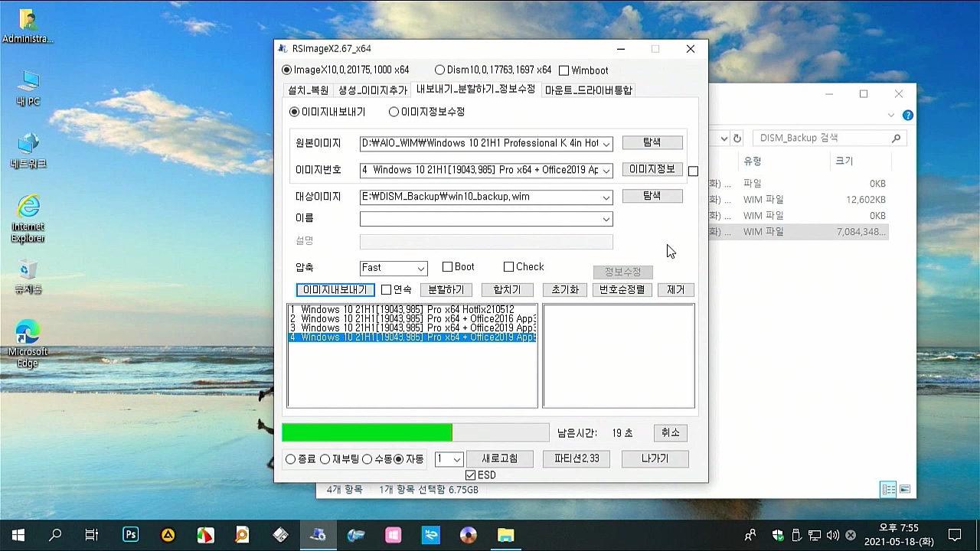The width and height of the screenshot is (980, 551).
Task: Launch Photoshop from the taskbar
Action: 130,536
